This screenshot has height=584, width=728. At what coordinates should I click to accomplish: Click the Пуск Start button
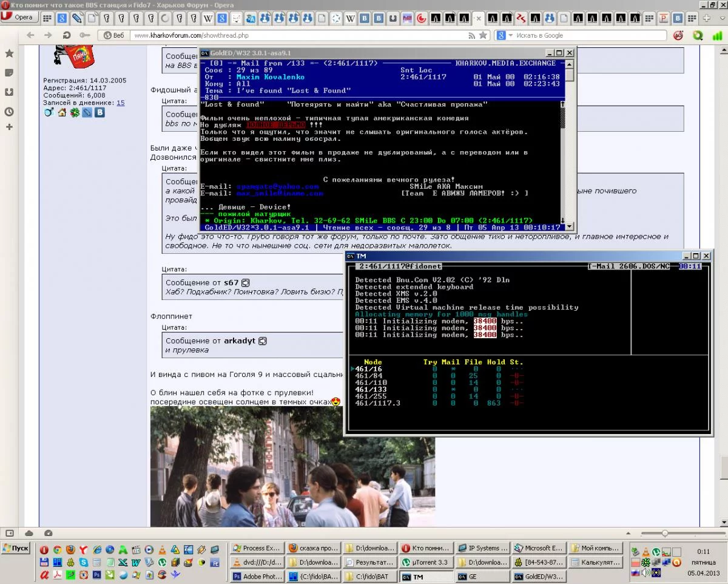coord(16,548)
